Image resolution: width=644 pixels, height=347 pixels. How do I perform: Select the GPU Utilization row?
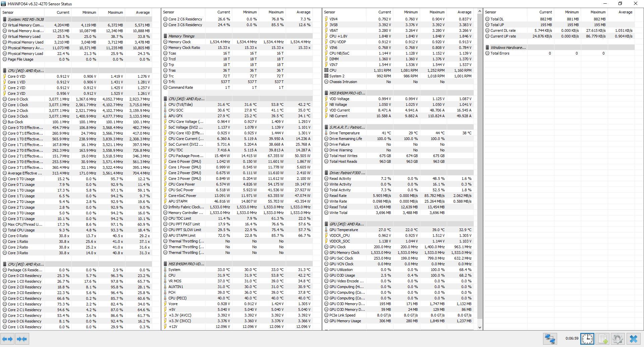[x=399, y=270]
